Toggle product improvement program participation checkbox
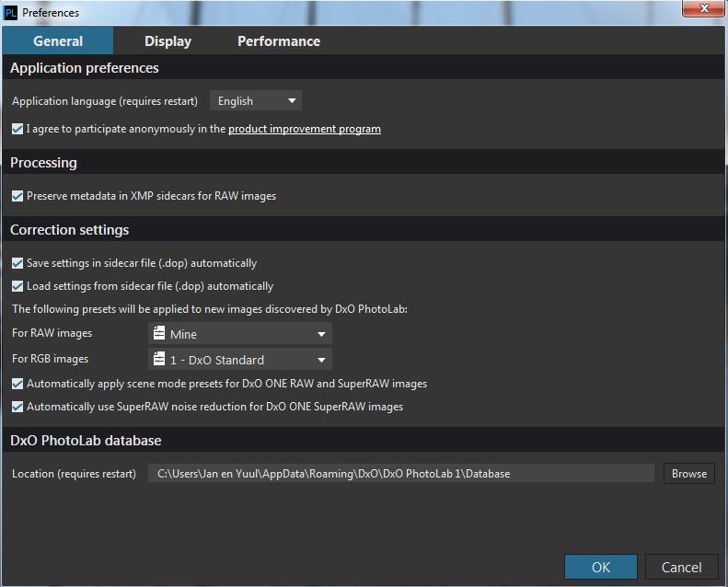 click(x=17, y=129)
